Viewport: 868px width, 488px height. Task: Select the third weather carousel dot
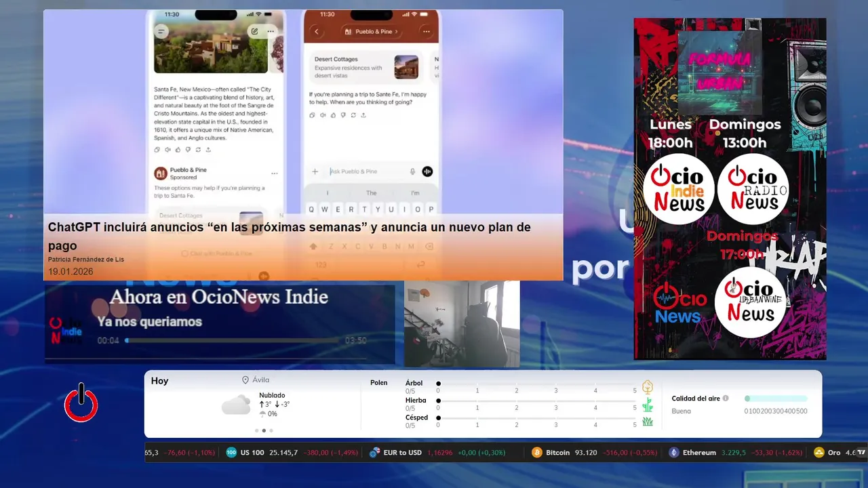271,430
